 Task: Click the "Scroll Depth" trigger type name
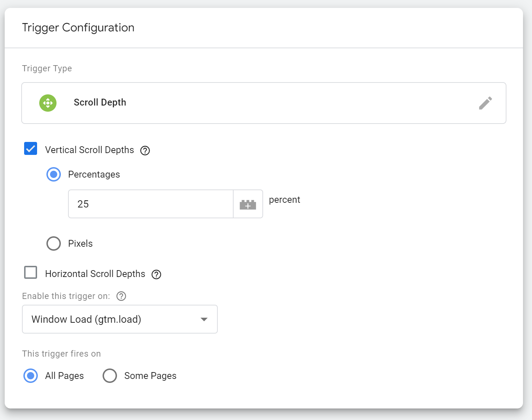coord(100,103)
